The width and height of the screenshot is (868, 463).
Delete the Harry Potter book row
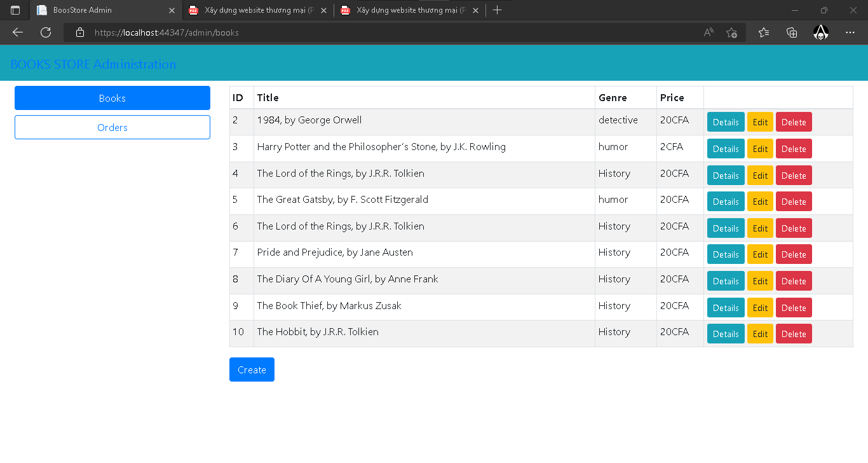click(x=794, y=149)
